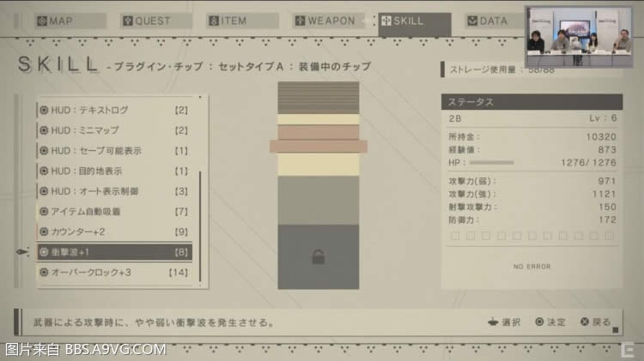
Task: Click the lock icon on storage bar
Action: 318,256
